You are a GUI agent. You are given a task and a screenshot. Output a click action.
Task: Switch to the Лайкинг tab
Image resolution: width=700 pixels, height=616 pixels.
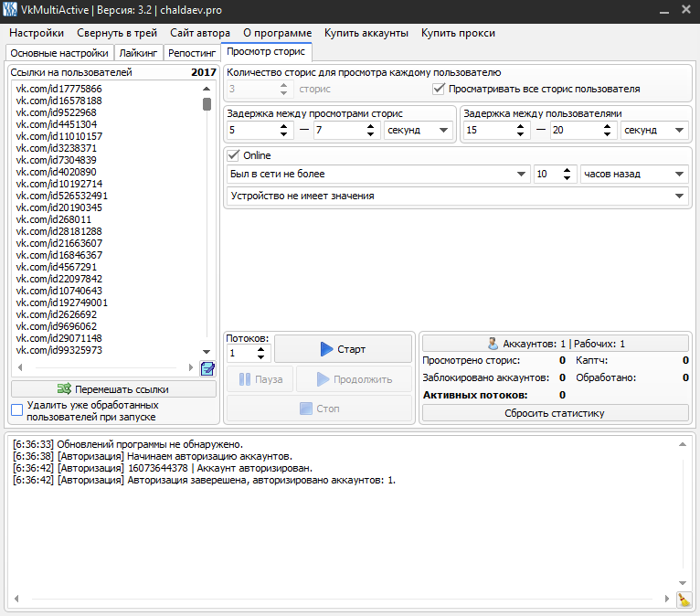point(140,53)
